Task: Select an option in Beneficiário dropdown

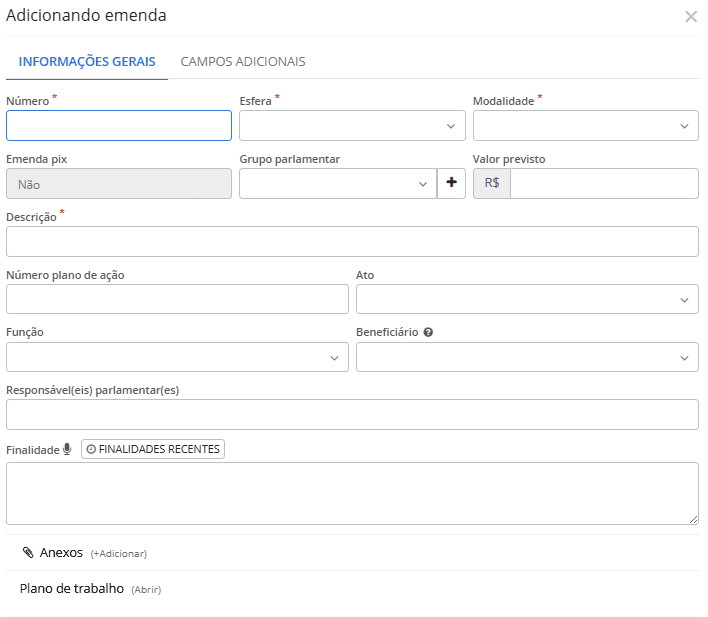Action: [527, 358]
